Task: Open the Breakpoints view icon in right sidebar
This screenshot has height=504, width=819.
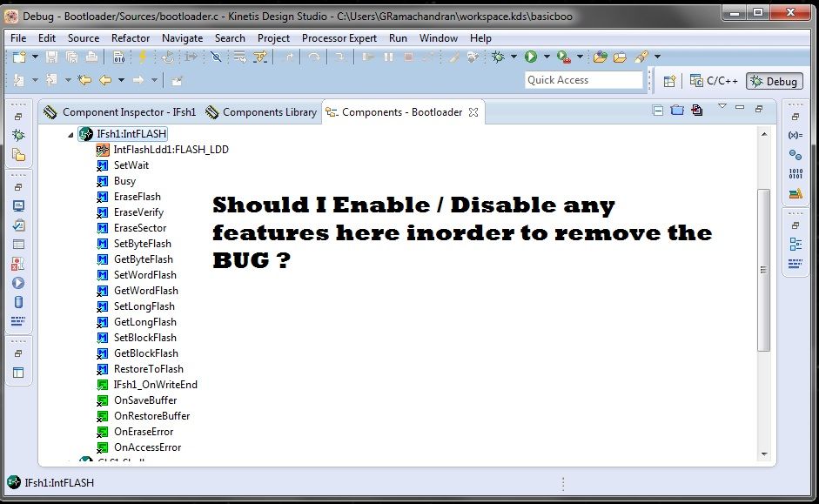Action: pos(796,155)
